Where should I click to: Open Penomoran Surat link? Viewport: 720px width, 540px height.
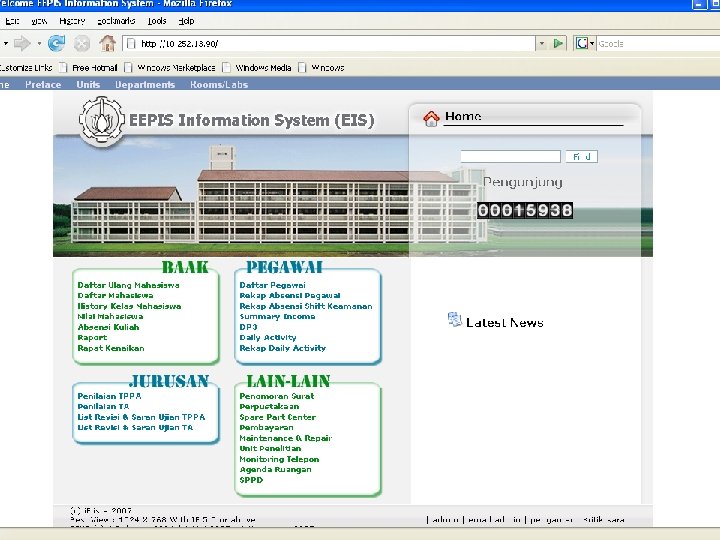point(277,396)
